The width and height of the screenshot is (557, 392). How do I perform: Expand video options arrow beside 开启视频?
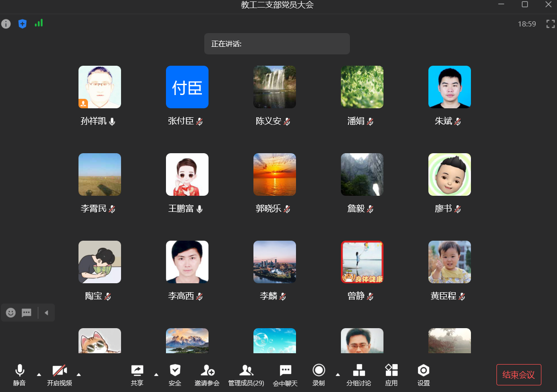coord(78,375)
